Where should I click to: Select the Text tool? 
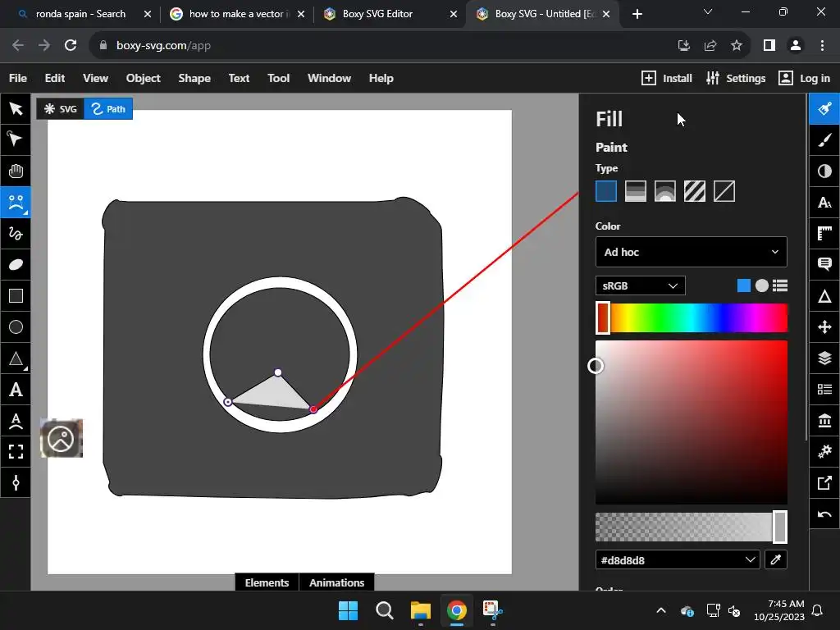click(16, 390)
